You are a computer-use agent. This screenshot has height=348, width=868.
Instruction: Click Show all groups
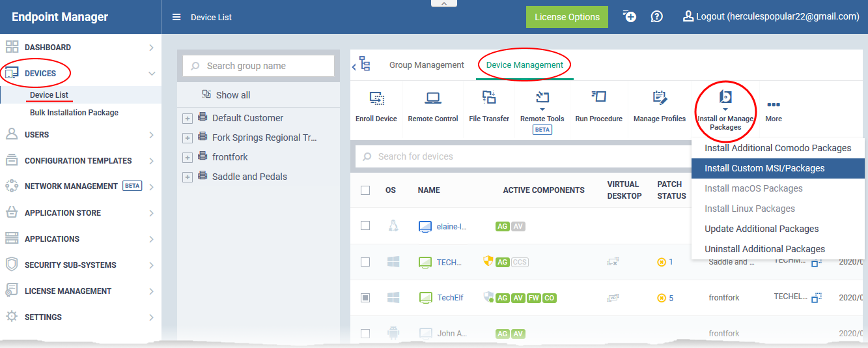pos(233,95)
